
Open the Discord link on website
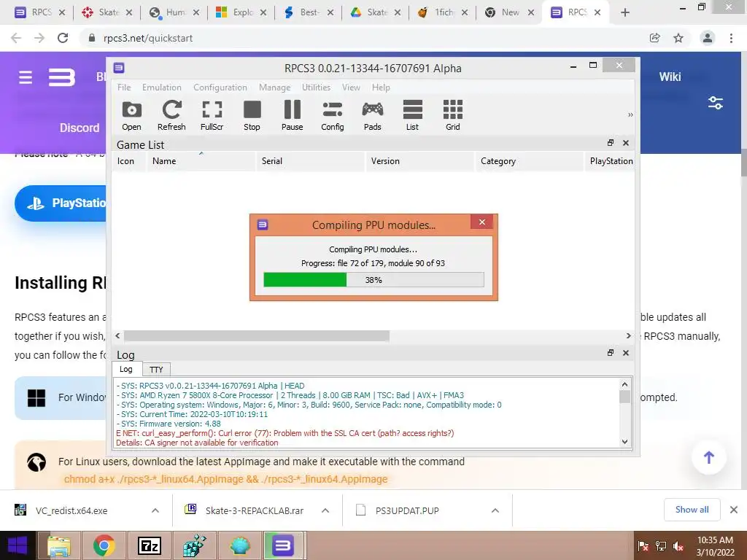(80, 128)
